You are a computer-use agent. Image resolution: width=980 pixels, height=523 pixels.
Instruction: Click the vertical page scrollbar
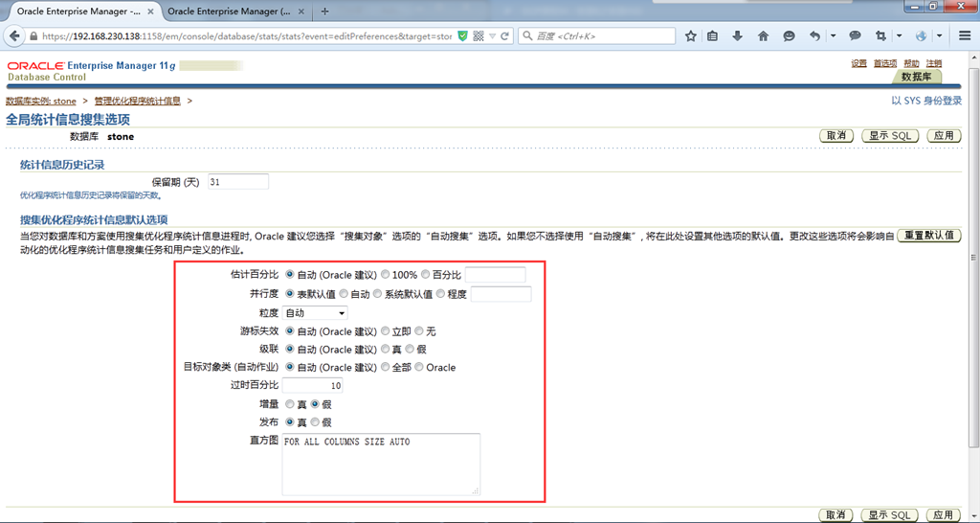coord(973,257)
